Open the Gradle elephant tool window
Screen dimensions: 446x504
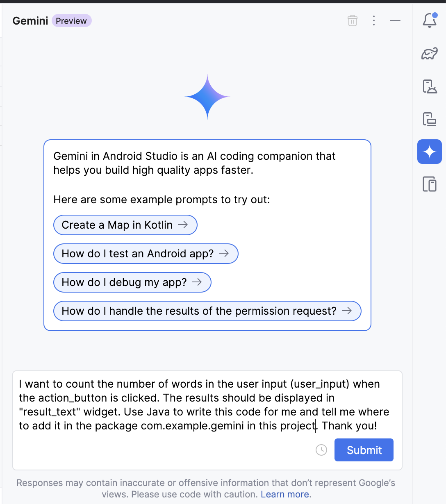[x=430, y=54]
